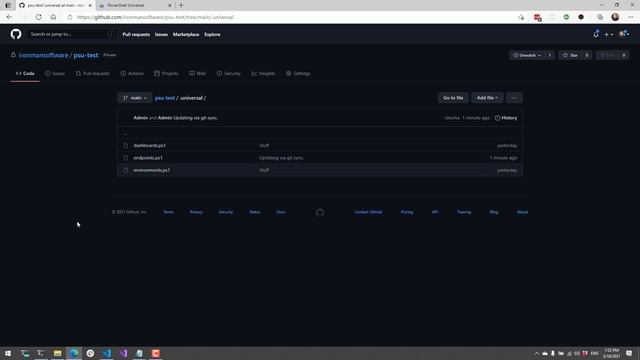This screenshot has height=360, width=640.
Task: Open the green circle extension icon
Action: pyautogui.click(x=566, y=17)
